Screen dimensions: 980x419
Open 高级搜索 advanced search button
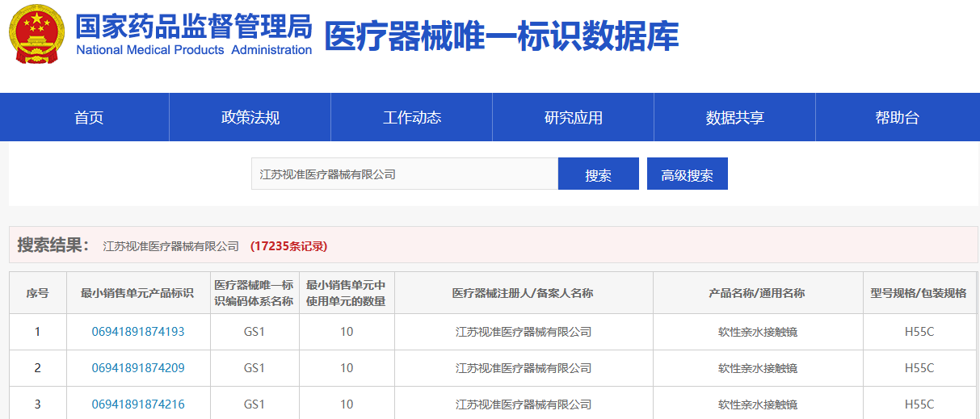688,174
